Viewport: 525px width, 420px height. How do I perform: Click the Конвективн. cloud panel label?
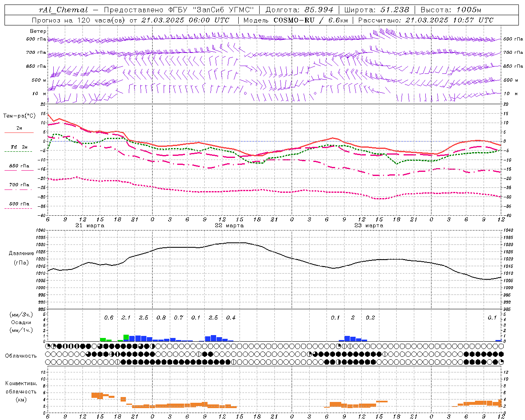(x=21, y=383)
